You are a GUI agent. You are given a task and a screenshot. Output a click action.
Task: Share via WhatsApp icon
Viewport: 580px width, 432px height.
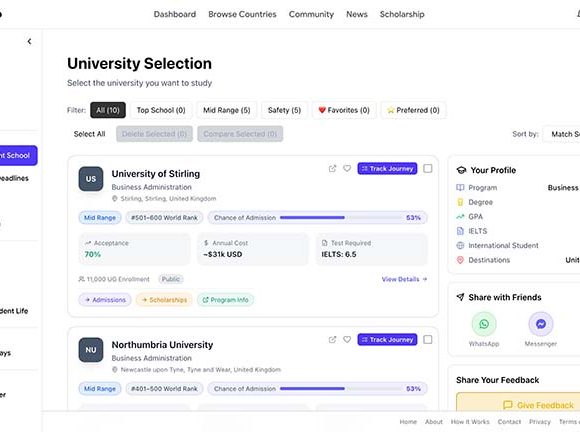(x=484, y=324)
